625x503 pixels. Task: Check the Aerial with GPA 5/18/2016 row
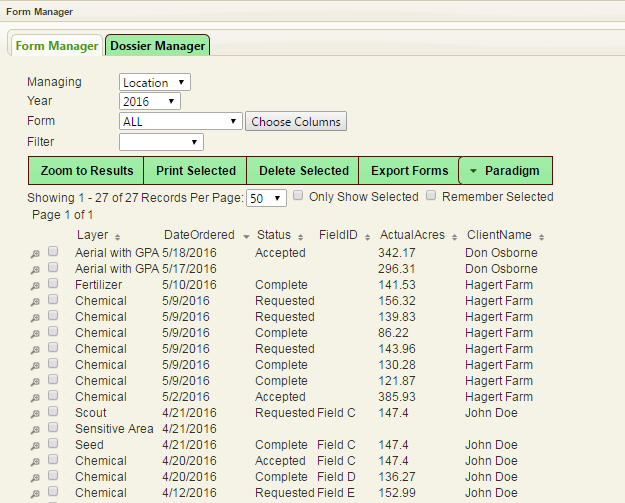53,251
